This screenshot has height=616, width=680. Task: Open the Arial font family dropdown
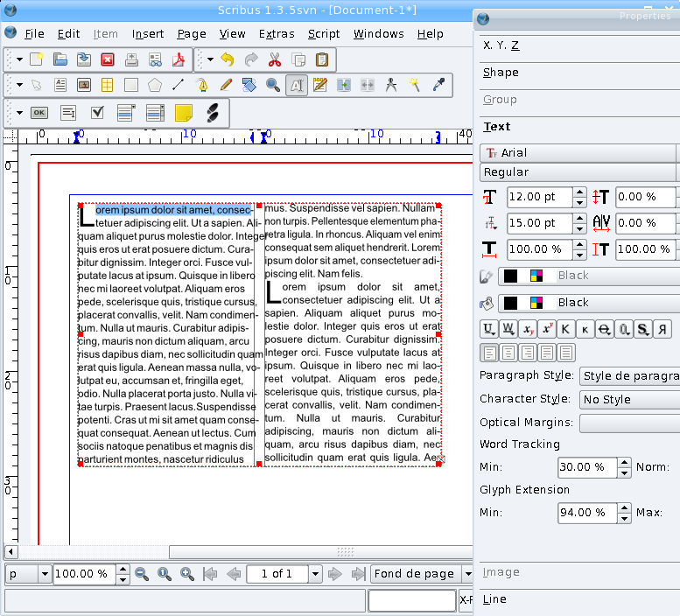(579, 153)
